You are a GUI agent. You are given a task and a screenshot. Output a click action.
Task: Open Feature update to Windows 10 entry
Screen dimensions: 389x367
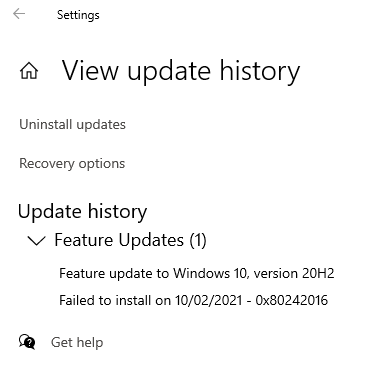tap(196, 273)
